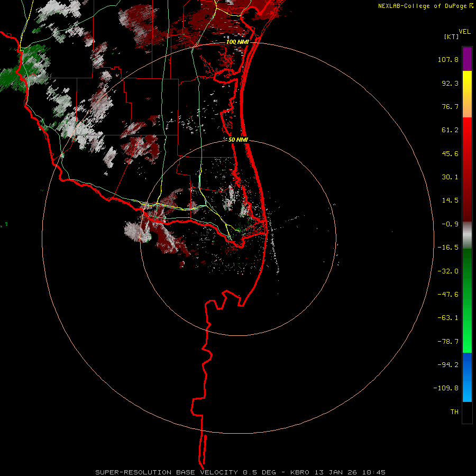Click the 30.1 scale value
476x476 pixels.
(x=450, y=177)
